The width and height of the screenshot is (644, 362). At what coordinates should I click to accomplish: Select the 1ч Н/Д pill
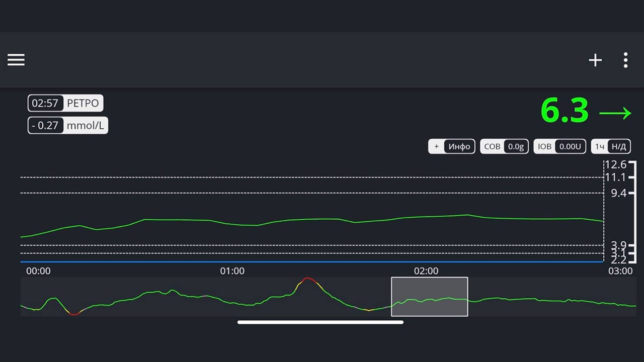[x=611, y=146]
